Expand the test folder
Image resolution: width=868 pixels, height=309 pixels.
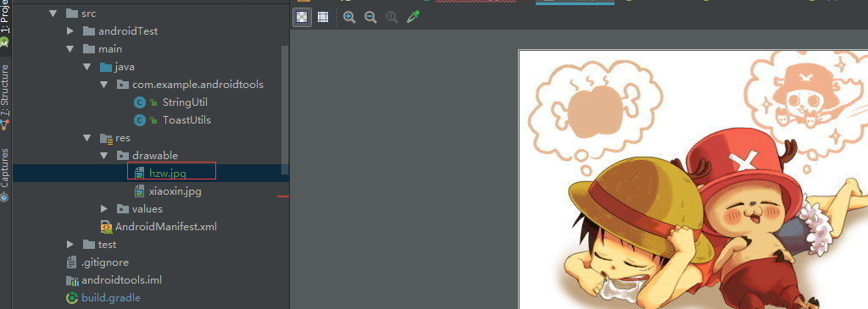[x=70, y=244]
